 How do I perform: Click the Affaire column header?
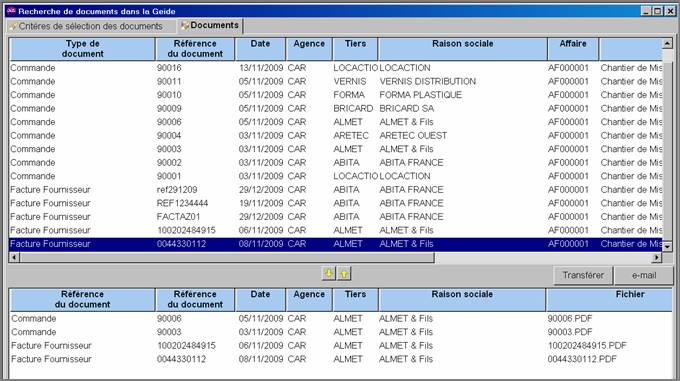pyautogui.click(x=573, y=49)
